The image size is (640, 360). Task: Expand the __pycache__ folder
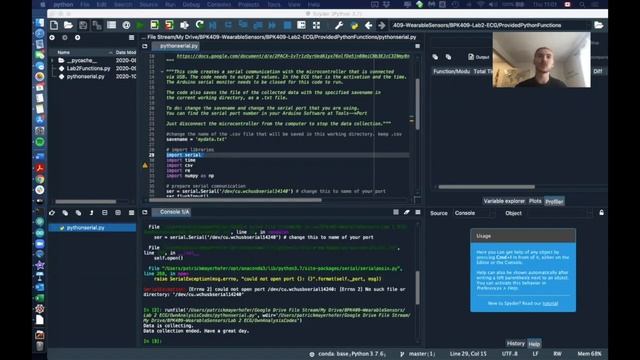tap(53, 60)
